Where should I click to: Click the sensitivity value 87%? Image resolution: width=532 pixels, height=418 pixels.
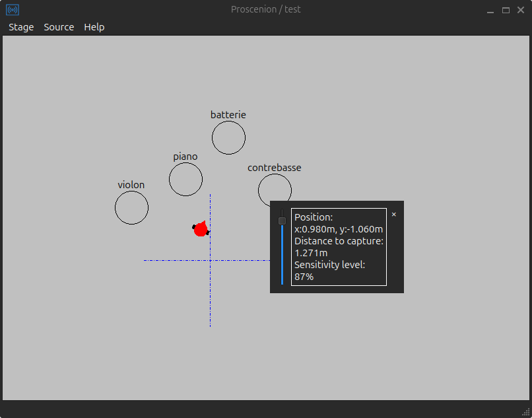point(304,277)
